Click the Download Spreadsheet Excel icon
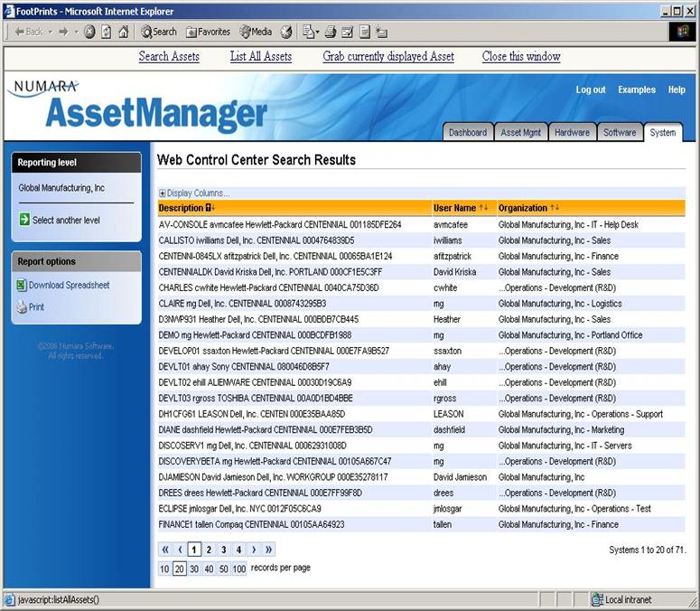Viewport: 700px width, 611px height. (x=22, y=285)
